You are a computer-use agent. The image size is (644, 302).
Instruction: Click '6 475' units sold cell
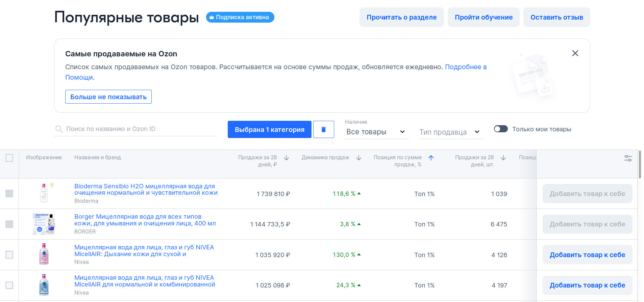[499, 224]
